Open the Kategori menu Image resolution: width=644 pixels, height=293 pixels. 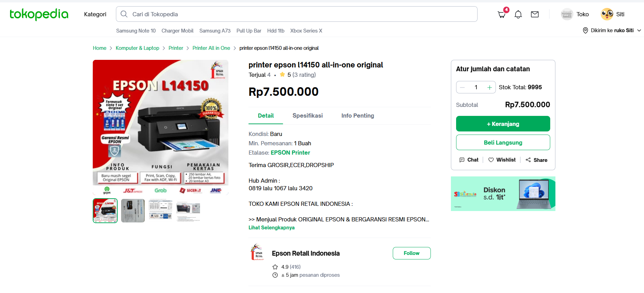pos(95,14)
